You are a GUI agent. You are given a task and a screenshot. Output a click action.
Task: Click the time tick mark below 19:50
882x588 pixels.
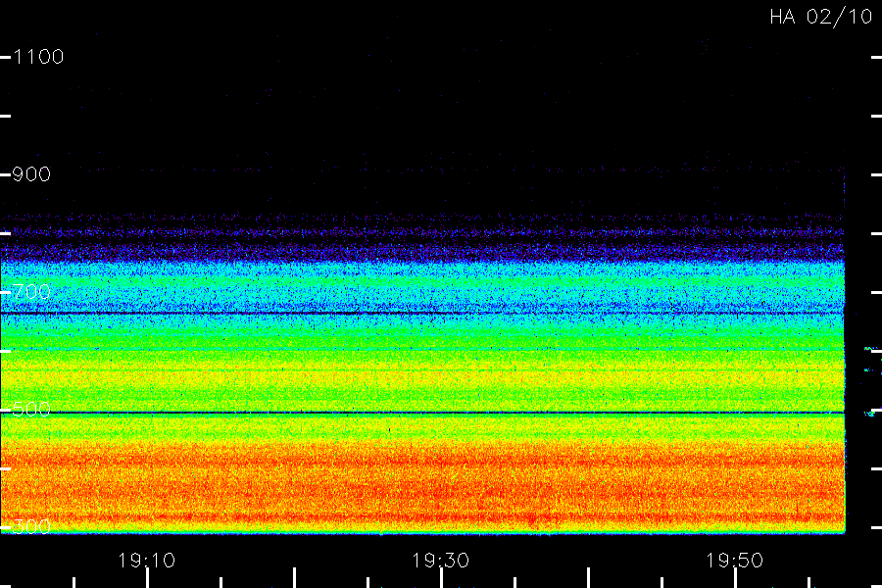(x=735, y=578)
